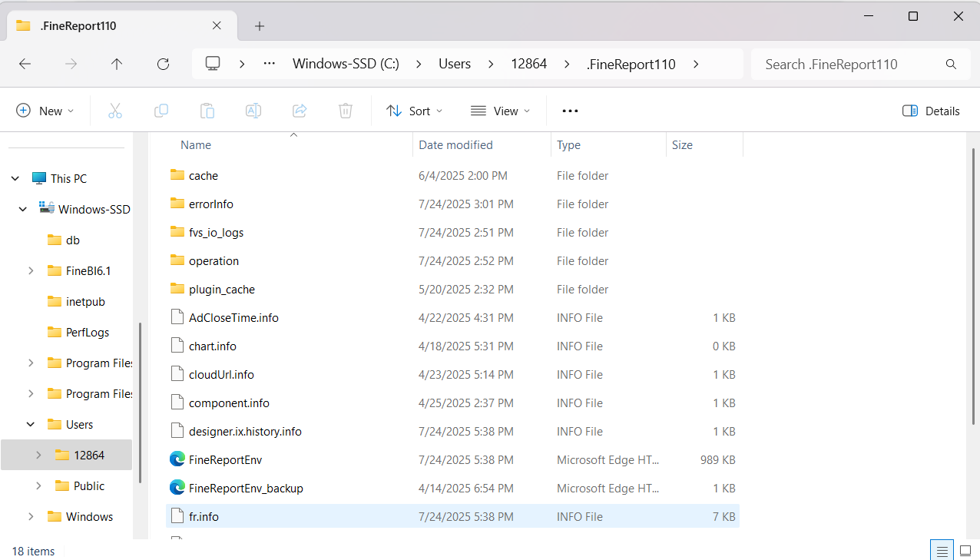Screen dimensions: 980x560
Task: Open a new File Explorer tab
Action: tap(259, 25)
